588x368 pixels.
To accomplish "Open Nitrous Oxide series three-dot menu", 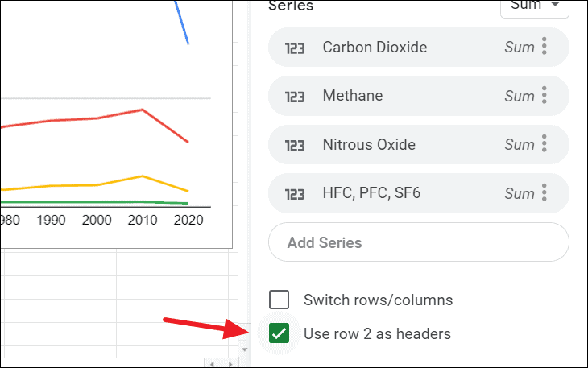I will 545,144.
